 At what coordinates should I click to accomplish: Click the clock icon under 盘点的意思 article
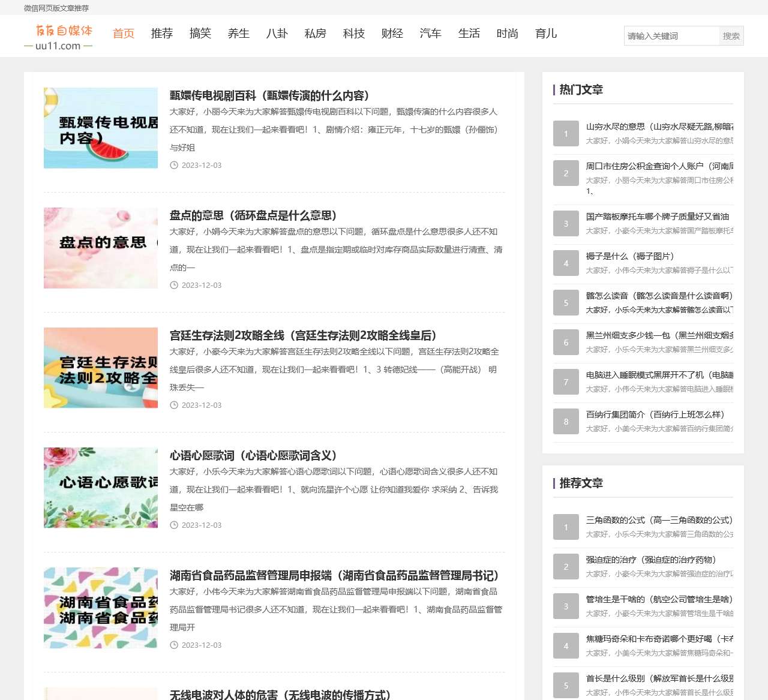click(174, 285)
